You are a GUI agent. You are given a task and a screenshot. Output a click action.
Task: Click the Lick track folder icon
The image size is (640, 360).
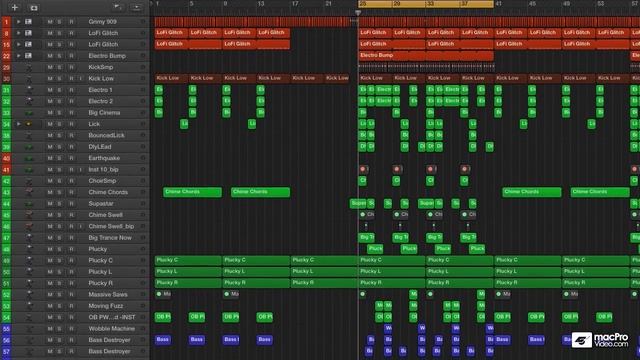point(29,124)
